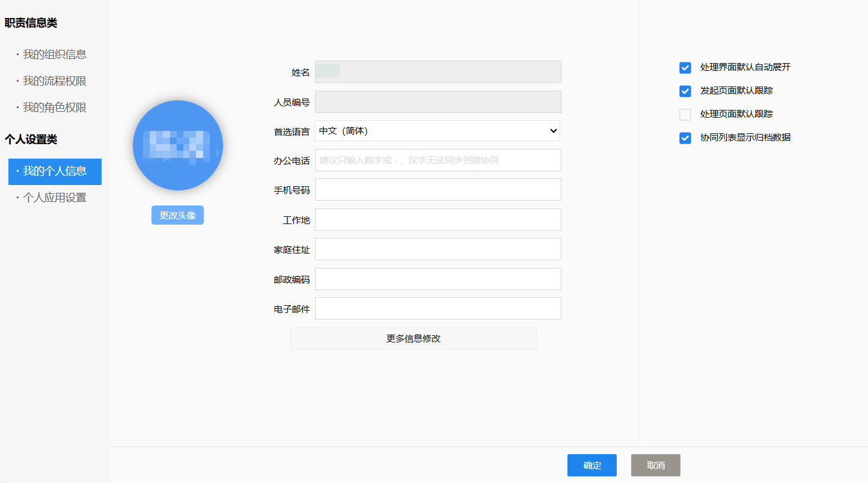The width and height of the screenshot is (868, 483).
Task: Focus the 工作地 text box
Action: pyautogui.click(x=438, y=220)
